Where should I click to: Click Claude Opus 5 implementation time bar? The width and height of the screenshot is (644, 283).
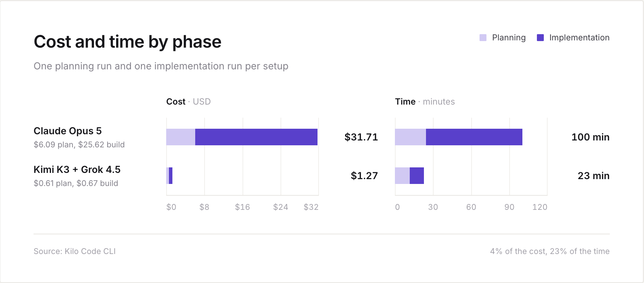coord(474,137)
